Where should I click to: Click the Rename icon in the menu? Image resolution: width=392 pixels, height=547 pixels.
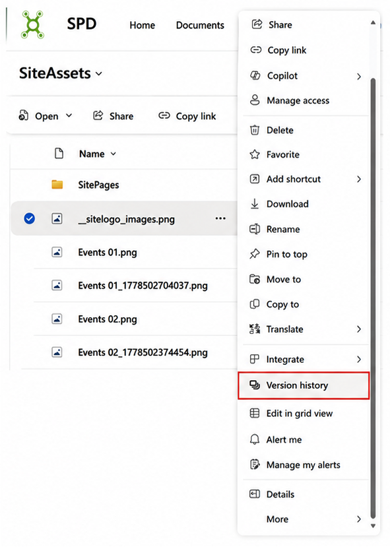click(x=255, y=229)
